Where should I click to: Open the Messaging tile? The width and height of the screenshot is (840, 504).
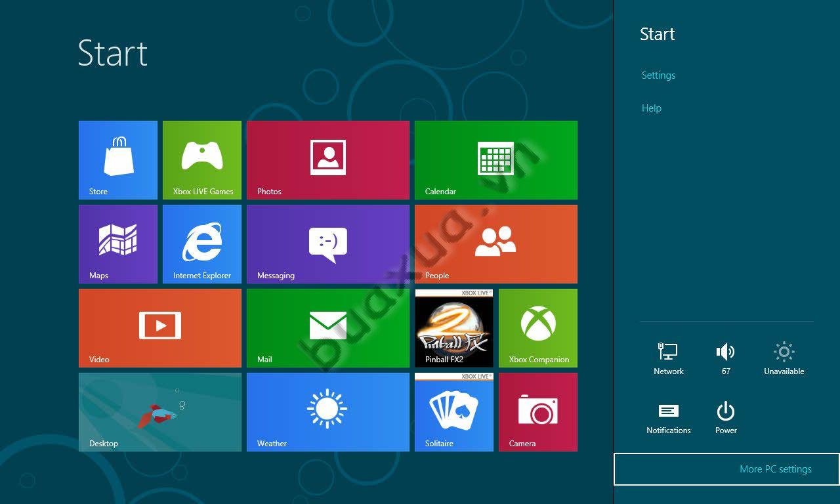[x=328, y=244]
